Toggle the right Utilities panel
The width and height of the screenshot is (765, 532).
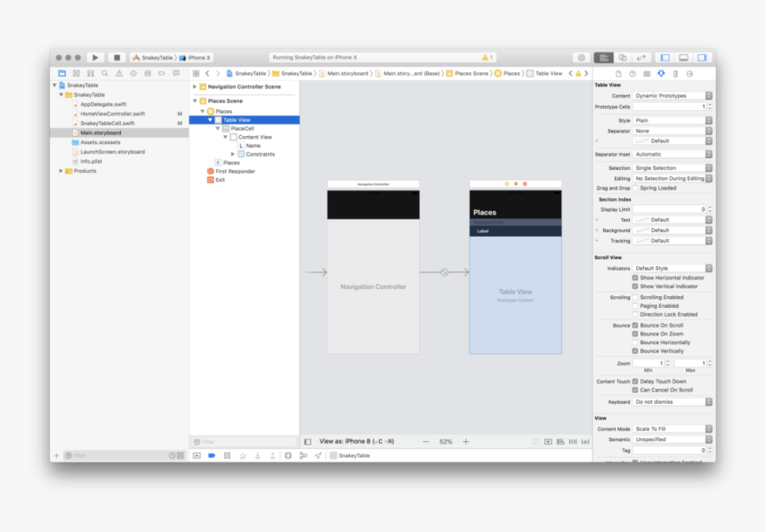pos(702,58)
